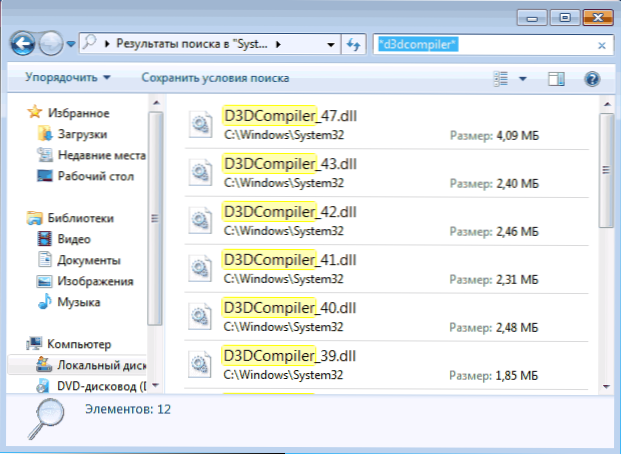
Task: Open the Документы library
Action: 89,260
